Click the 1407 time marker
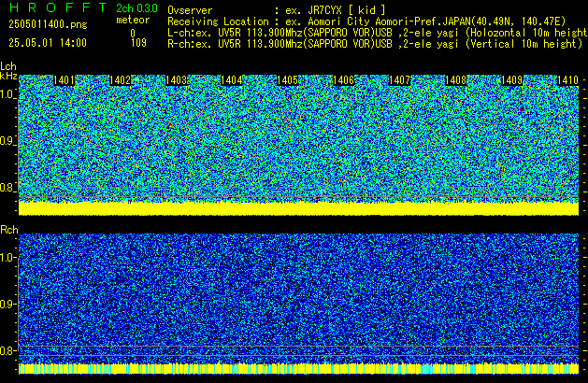Viewport: 588px width, 383px height. tap(400, 80)
